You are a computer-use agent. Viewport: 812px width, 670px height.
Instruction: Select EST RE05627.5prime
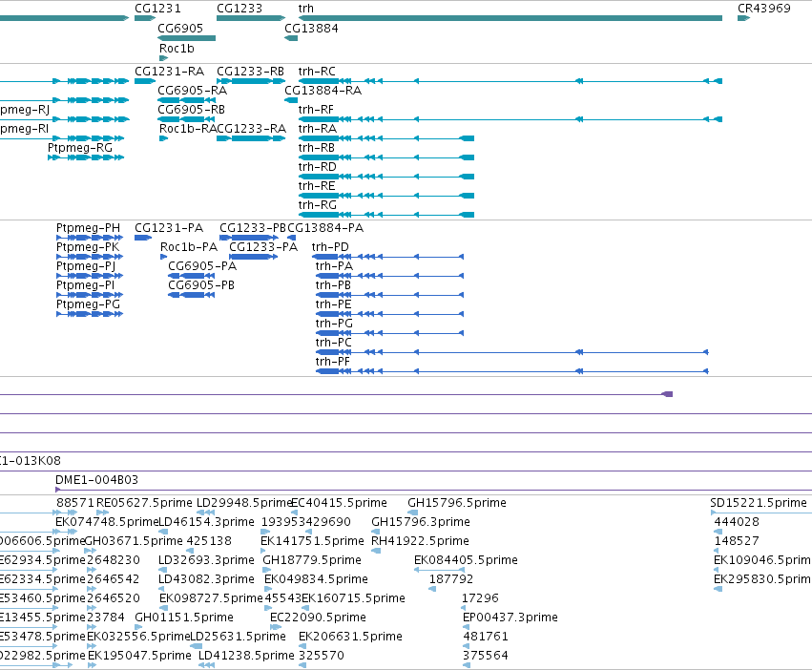pos(144,503)
